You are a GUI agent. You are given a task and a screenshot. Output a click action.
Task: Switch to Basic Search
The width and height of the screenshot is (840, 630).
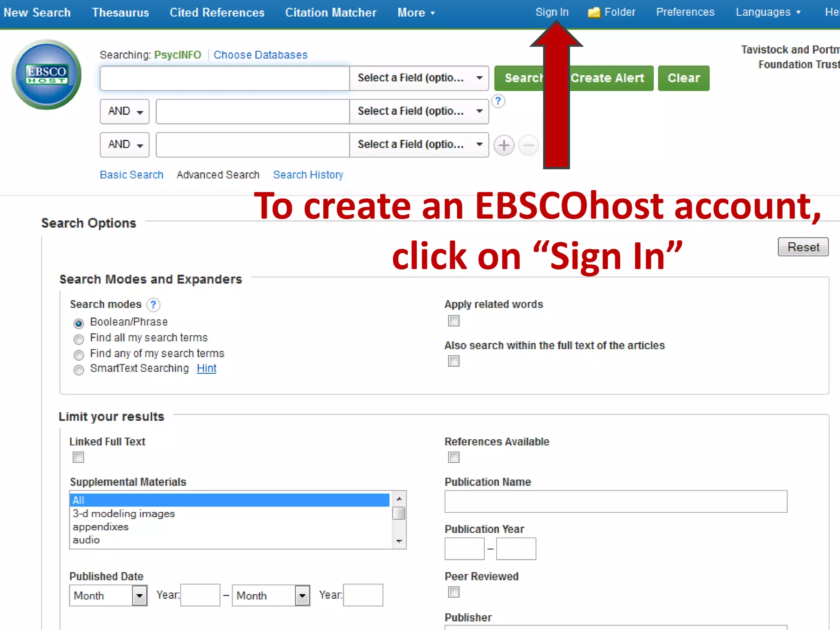[132, 175]
